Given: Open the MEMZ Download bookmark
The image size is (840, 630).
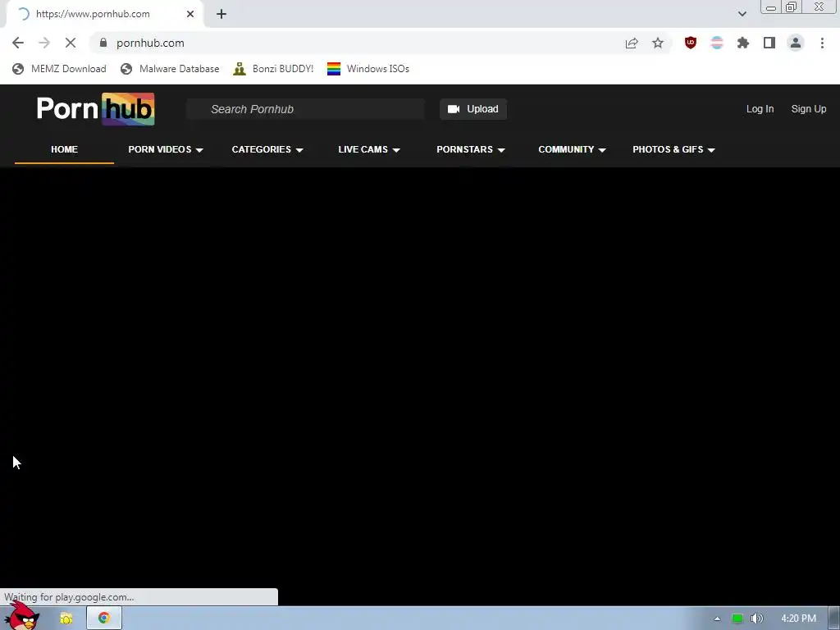Looking at the screenshot, I should point(59,69).
